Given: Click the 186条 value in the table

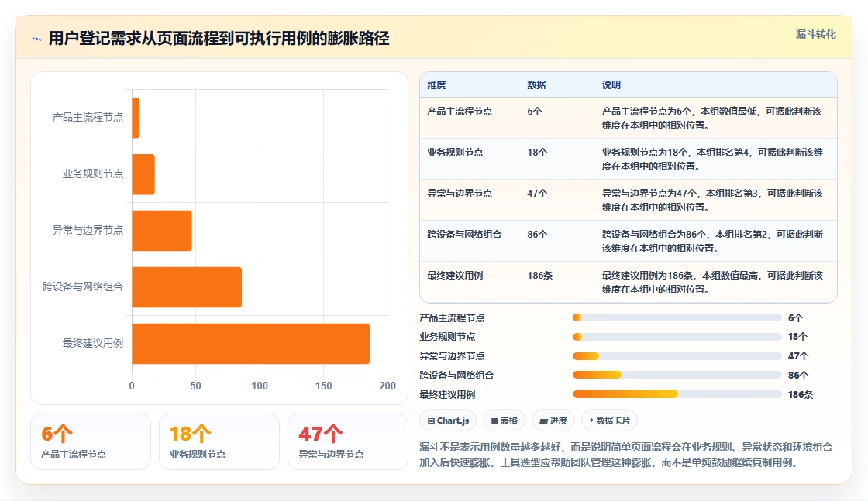Looking at the screenshot, I should click(x=539, y=275).
